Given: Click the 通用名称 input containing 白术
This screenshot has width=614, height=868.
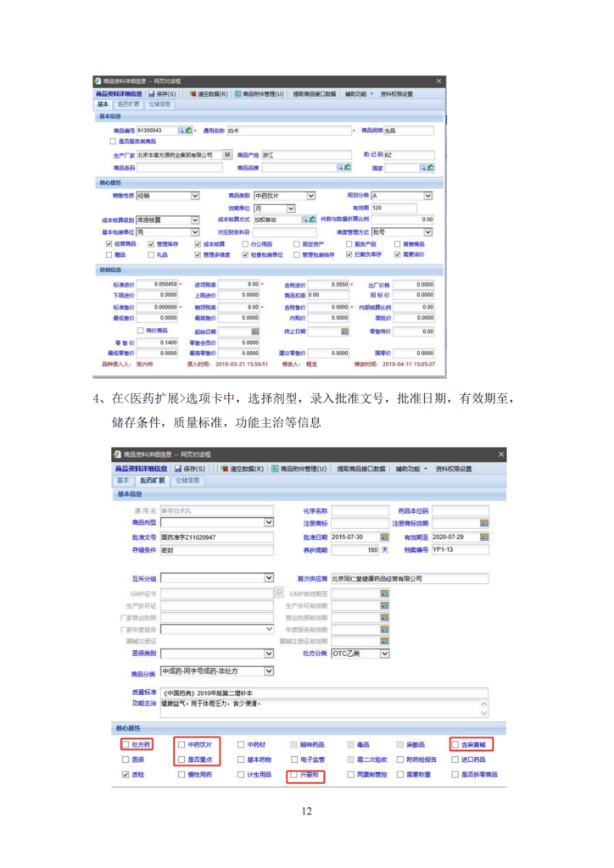Looking at the screenshot, I should 289,131.
